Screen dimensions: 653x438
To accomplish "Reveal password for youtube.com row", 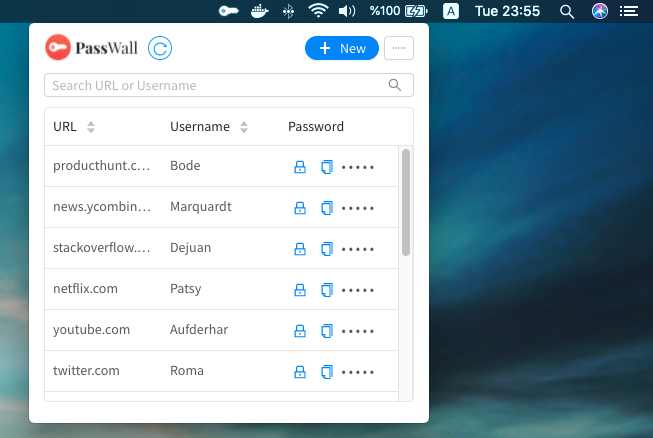I will tap(300, 331).
